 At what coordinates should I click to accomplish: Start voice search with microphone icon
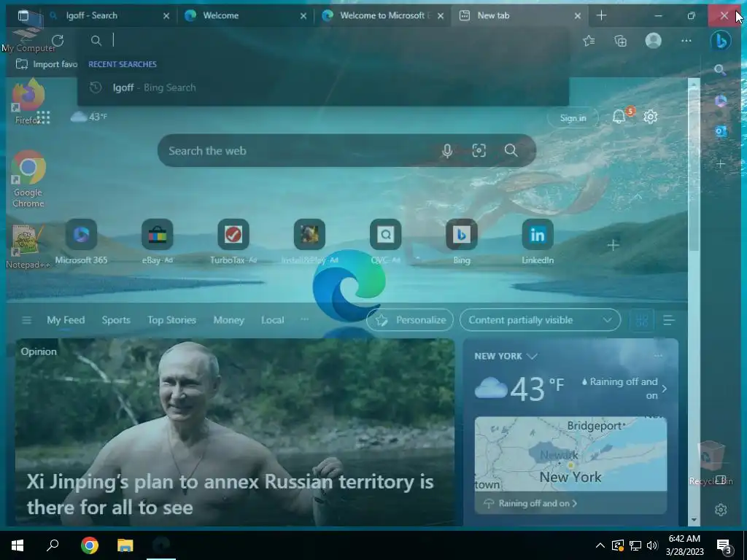point(447,150)
